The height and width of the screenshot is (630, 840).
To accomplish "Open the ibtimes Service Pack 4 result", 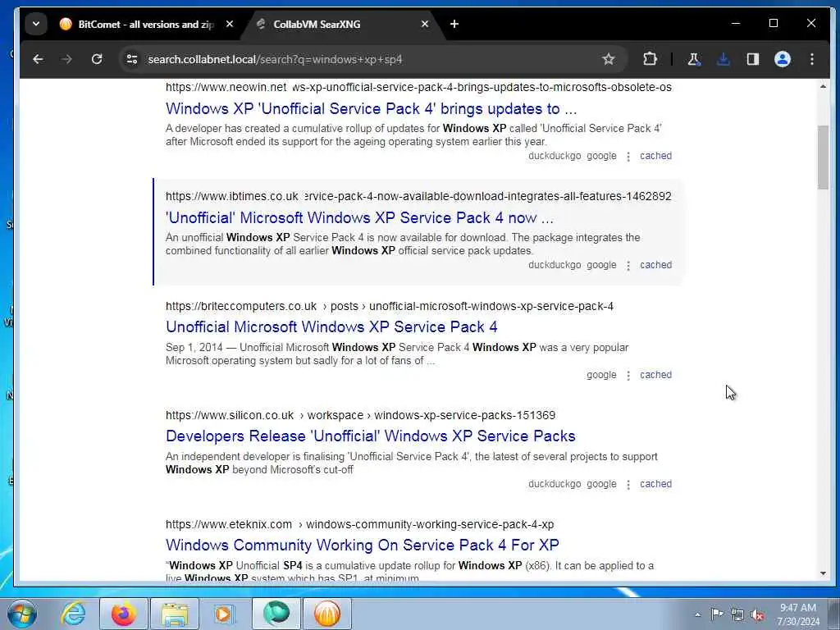I will pos(359,218).
